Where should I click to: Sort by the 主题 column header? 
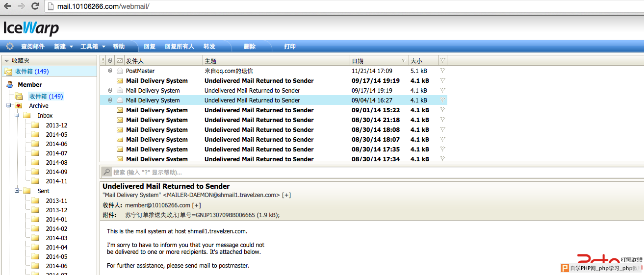tap(277, 61)
